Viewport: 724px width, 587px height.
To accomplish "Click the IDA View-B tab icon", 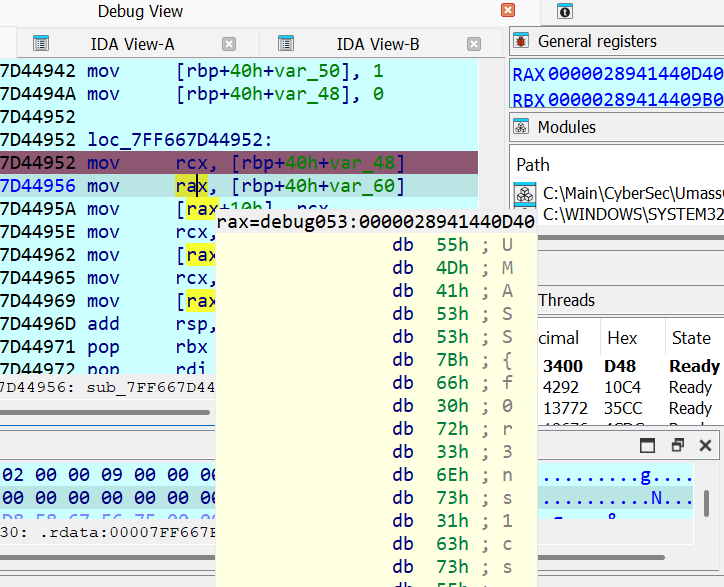I will (286, 44).
